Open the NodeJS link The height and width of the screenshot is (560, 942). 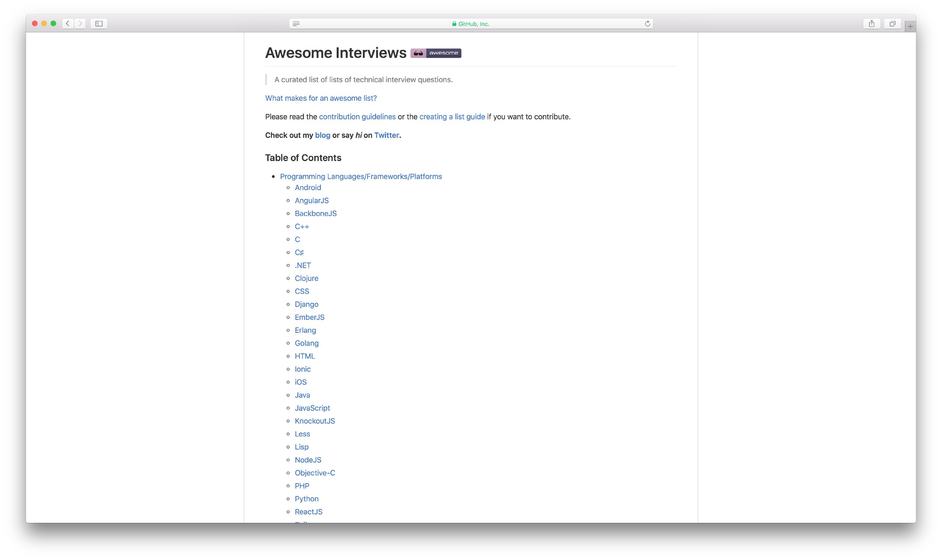coord(308,460)
